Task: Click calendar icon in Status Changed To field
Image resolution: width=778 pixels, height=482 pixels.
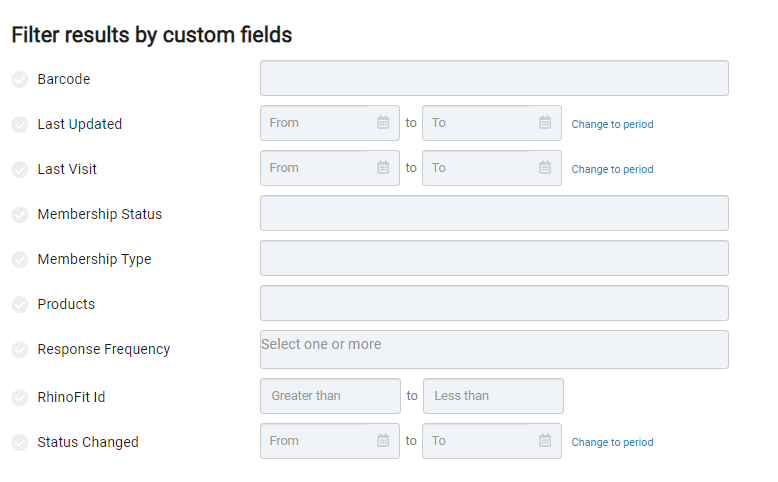Action: point(545,441)
